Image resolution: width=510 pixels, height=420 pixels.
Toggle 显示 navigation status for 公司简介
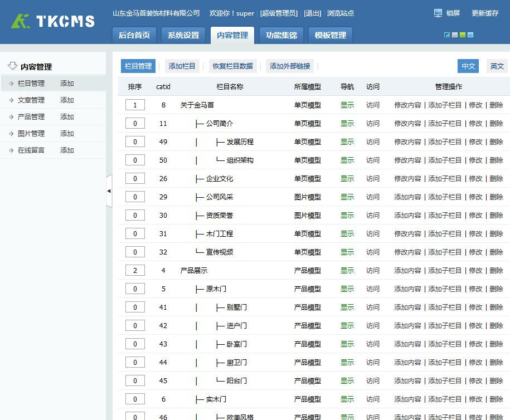point(347,124)
